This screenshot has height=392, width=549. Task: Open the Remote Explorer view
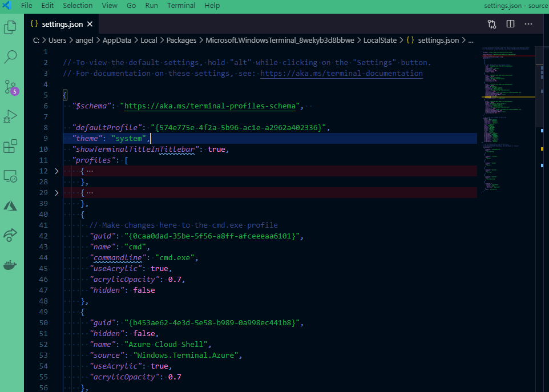pos(10,176)
